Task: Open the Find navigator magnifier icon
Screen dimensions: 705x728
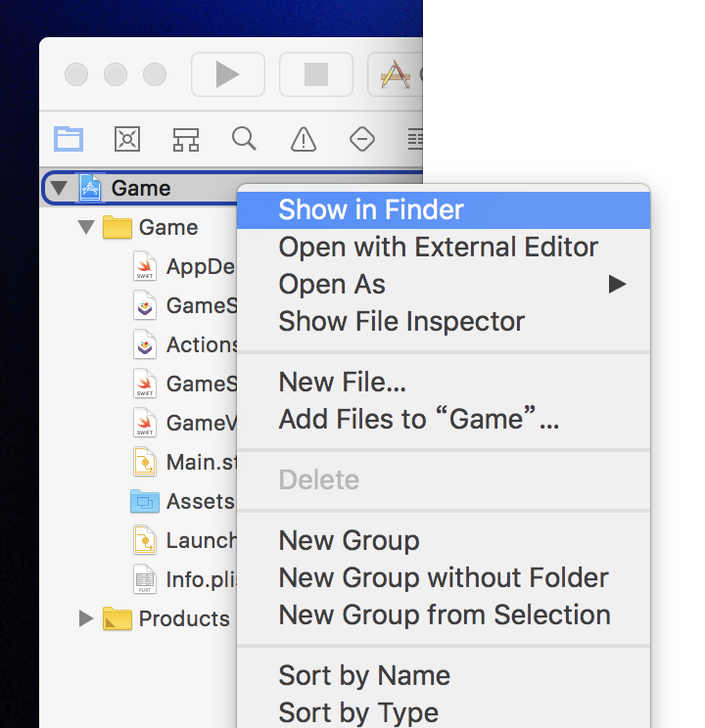Action: coord(244,138)
